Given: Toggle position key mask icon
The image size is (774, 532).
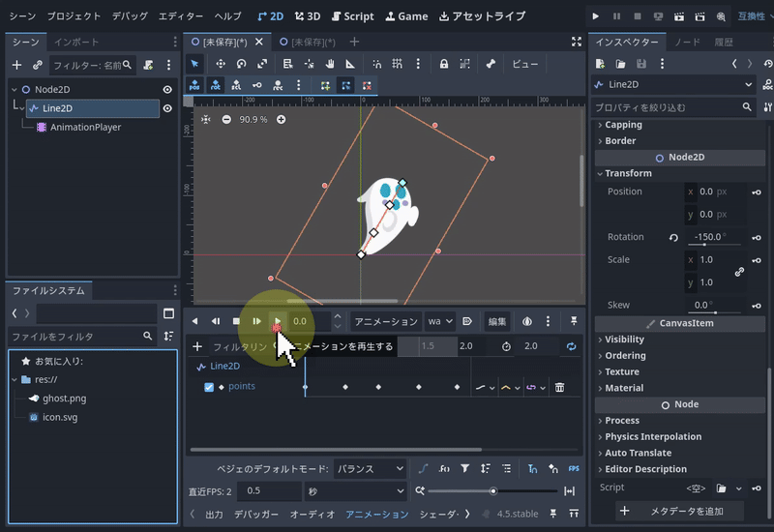Looking at the screenshot, I should [x=194, y=85].
